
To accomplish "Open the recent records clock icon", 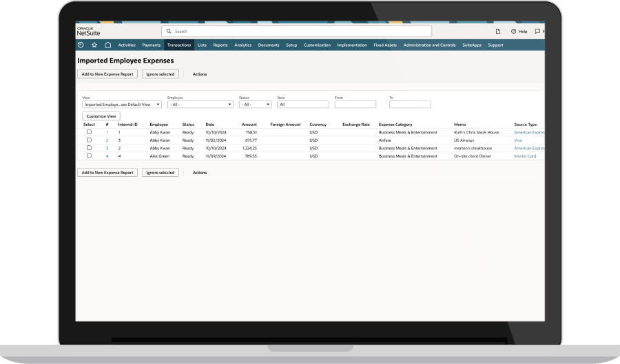I will pyautogui.click(x=81, y=45).
